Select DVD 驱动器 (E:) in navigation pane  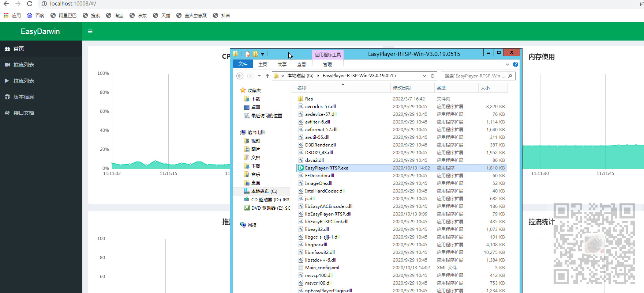(267, 208)
